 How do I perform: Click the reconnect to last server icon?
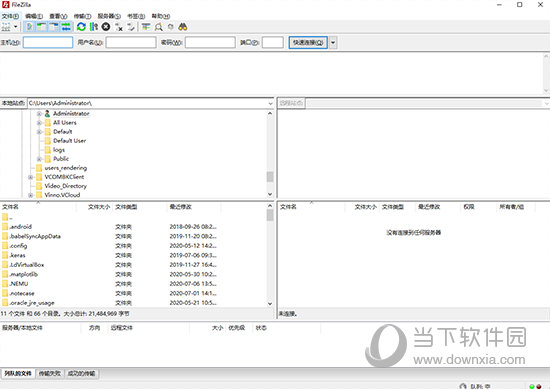pyautogui.click(x=131, y=27)
